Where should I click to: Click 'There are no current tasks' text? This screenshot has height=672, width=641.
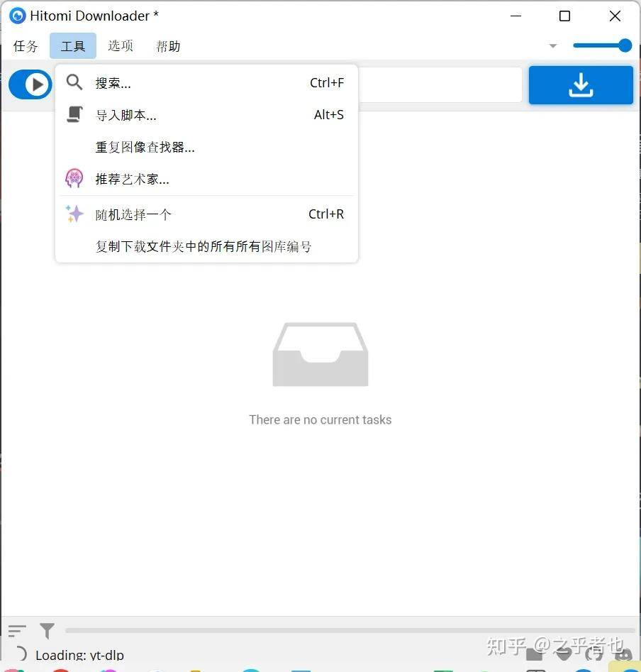(x=320, y=419)
